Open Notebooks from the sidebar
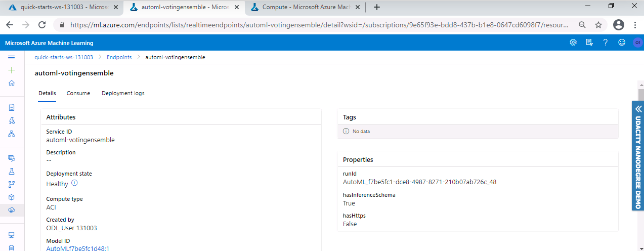This screenshot has width=644, height=251. (12, 108)
